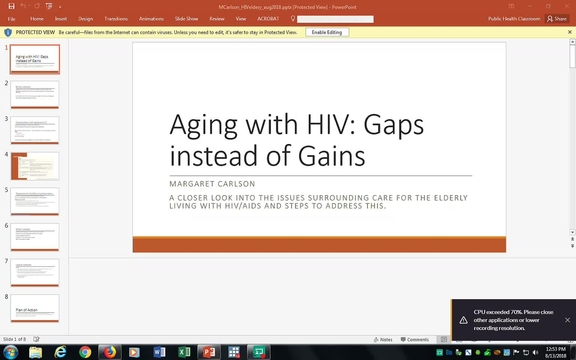Toggle the Comments pane in status bar
This screenshot has height=360, width=576.
pyautogui.click(x=415, y=339)
